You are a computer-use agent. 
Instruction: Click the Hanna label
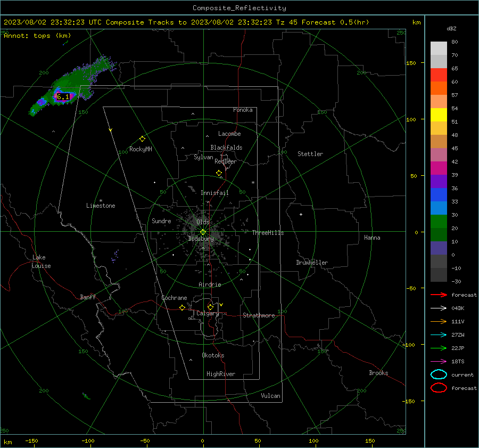[x=372, y=238]
